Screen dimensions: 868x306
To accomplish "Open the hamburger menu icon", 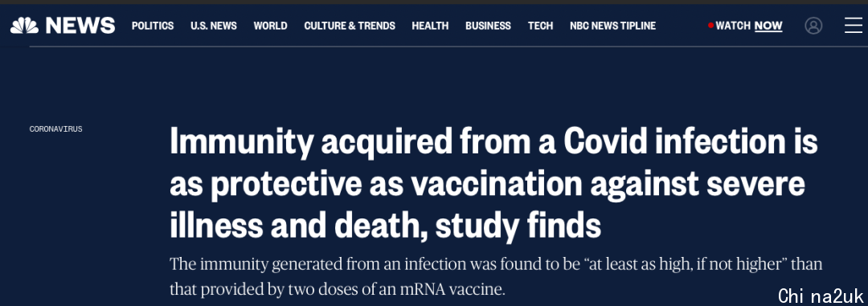I will pos(853,26).
